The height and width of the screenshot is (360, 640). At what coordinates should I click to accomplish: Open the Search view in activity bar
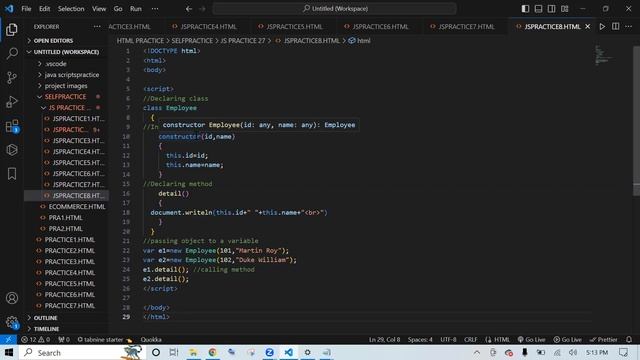click(x=12, y=53)
